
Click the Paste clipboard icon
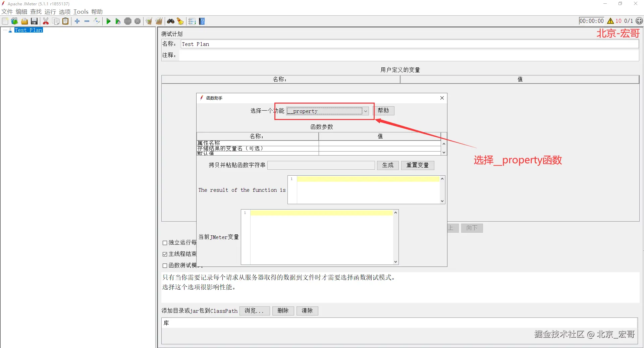pyautogui.click(x=65, y=21)
